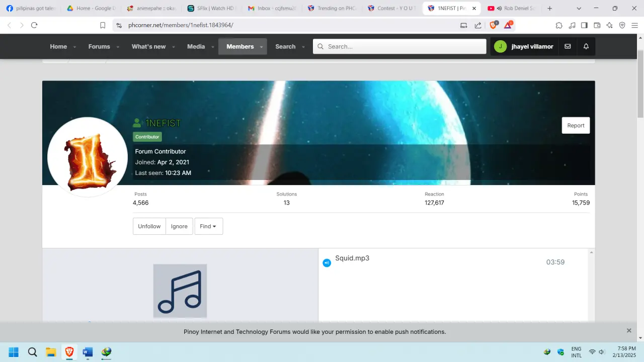Bookmark this page with bookmark icon
The image size is (644, 362).
(103, 25)
